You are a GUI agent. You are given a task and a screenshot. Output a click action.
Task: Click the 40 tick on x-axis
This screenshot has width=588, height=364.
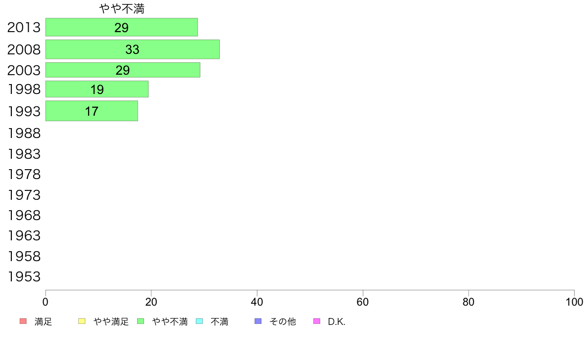tap(257, 302)
